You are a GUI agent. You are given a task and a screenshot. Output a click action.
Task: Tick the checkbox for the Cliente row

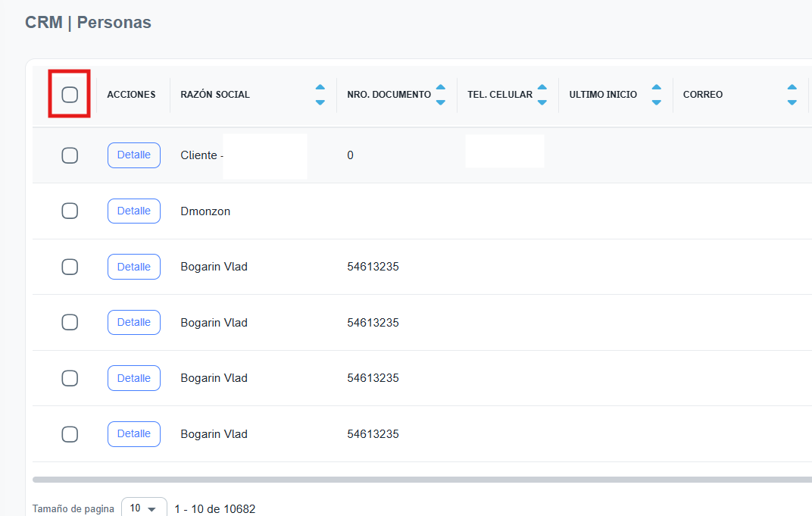tap(70, 155)
